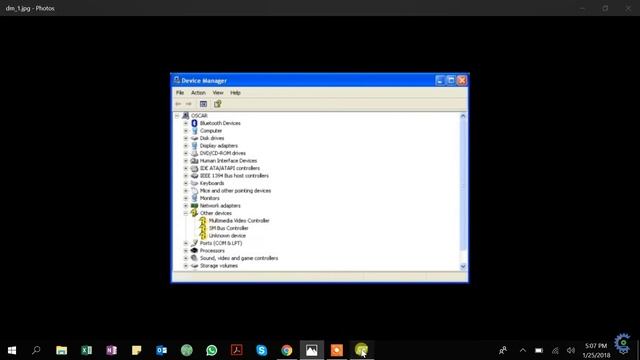This screenshot has width=640, height=360.
Task: Collapse the Other devices node
Action: point(186,213)
